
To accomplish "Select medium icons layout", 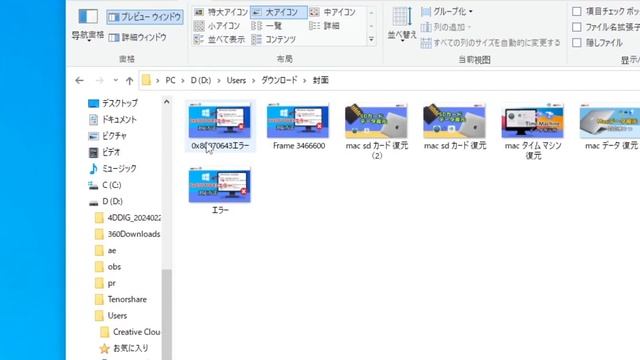I will coord(332,12).
